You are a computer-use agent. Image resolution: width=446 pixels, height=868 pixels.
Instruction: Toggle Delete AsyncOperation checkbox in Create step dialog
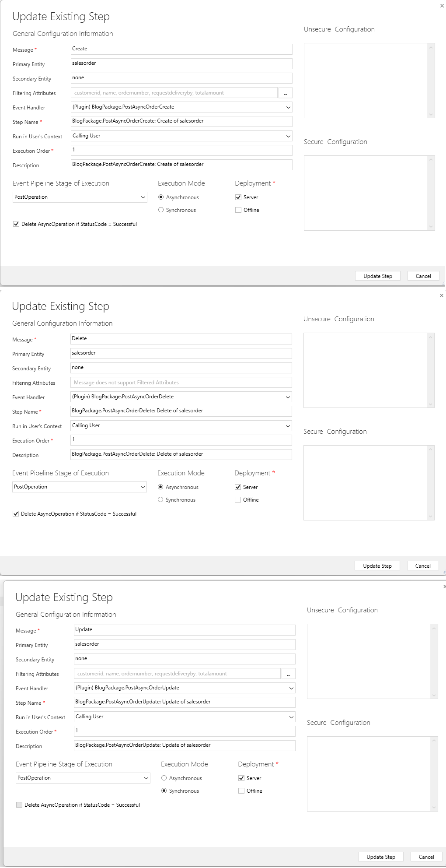point(16,224)
